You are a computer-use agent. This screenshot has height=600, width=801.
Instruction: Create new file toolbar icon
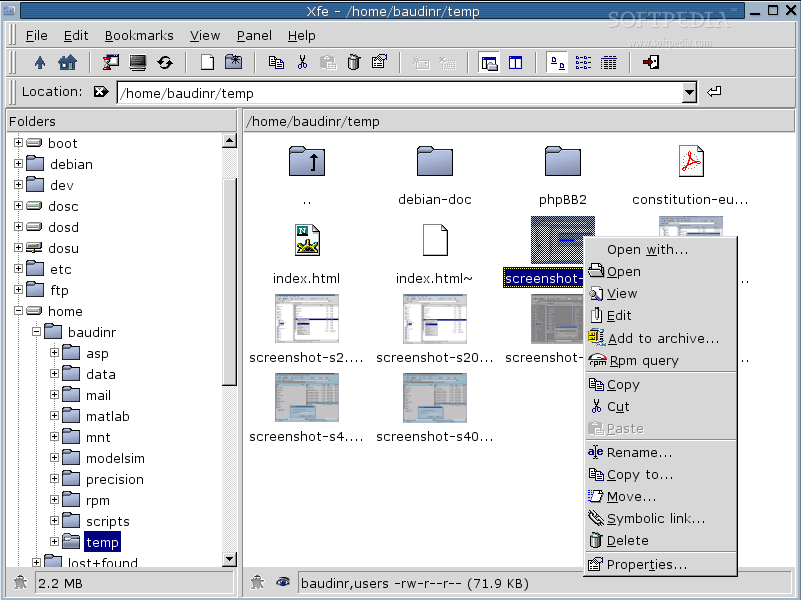[207, 63]
